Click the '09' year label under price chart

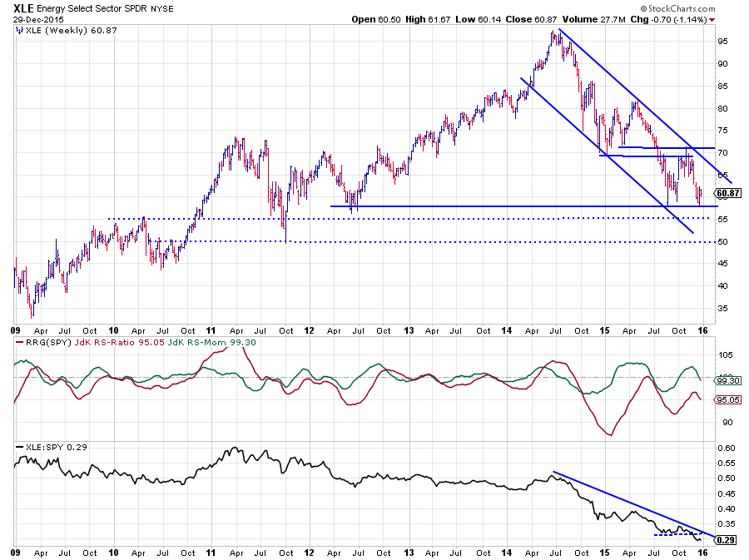click(16, 330)
